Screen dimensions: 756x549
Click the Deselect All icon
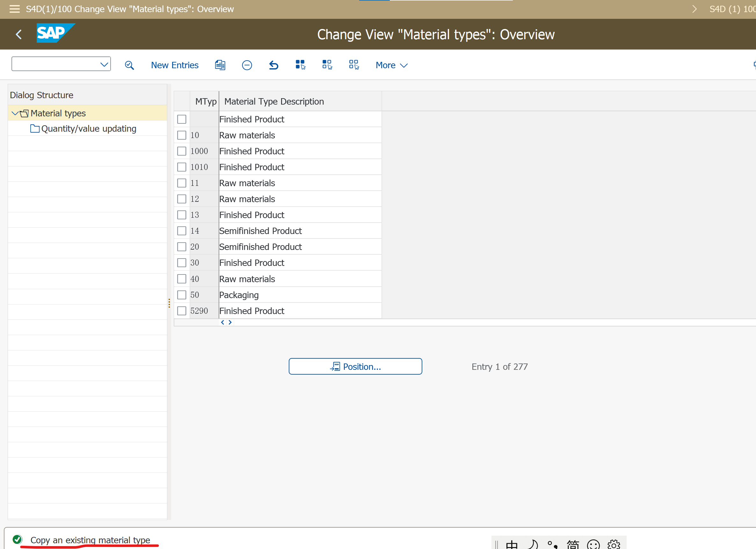click(x=354, y=65)
